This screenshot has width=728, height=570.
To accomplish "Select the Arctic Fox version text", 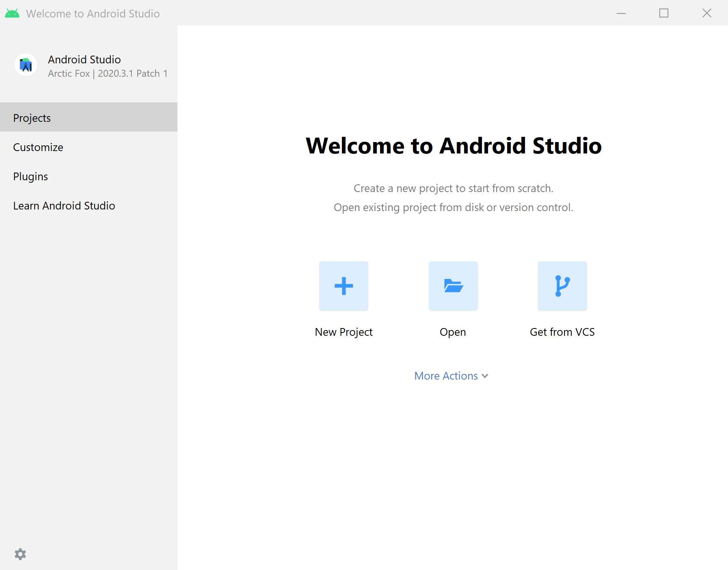I will tap(108, 73).
